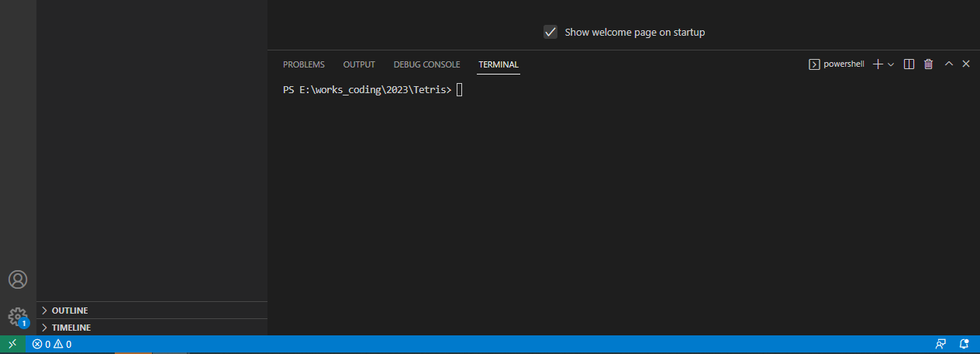The width and height of the screenshot is (980, 354).
Task: Open errors and warnings count in status bar
Action: 52,344
